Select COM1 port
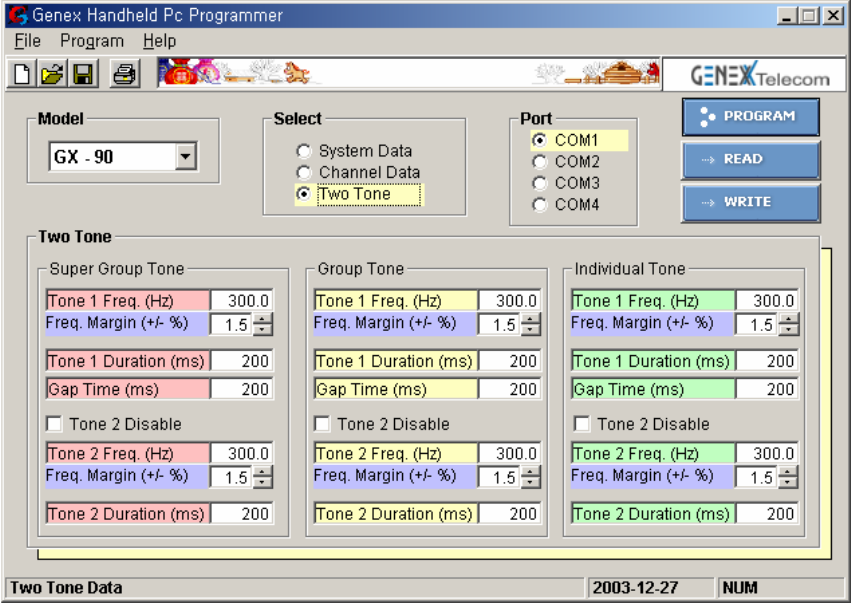Screen dimensions: 851x603 (x=539, y=141)
